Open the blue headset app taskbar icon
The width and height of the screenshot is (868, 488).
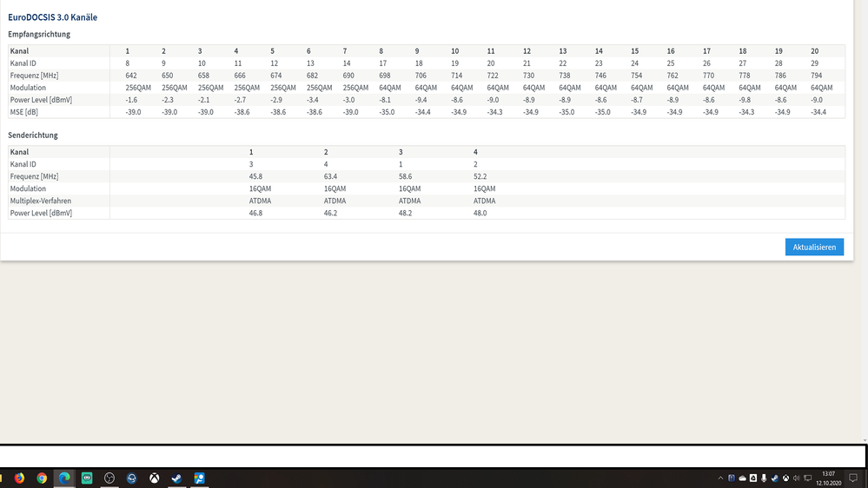tap(132, 478)
